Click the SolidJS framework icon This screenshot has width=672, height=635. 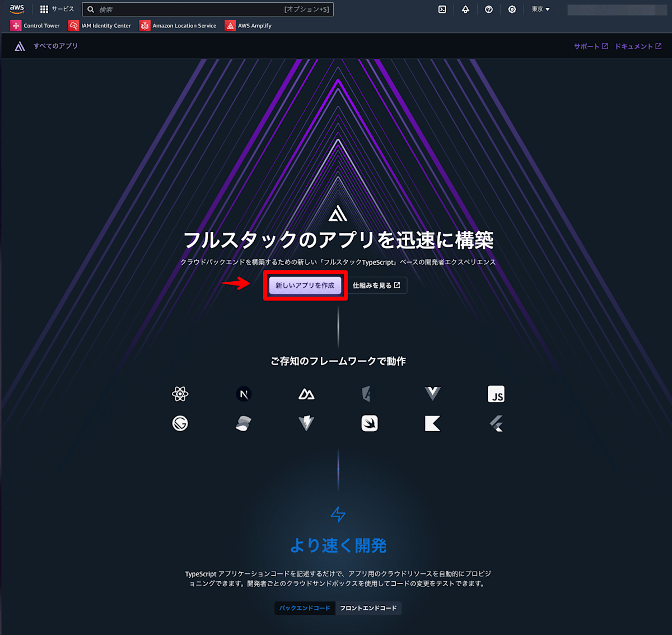tap(244, 423)
